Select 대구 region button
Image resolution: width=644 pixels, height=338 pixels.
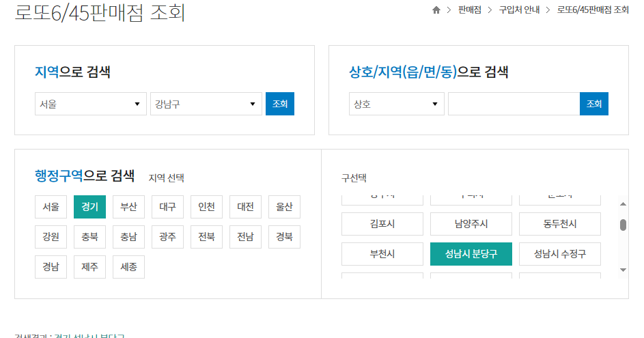click(x=167, y=207)
